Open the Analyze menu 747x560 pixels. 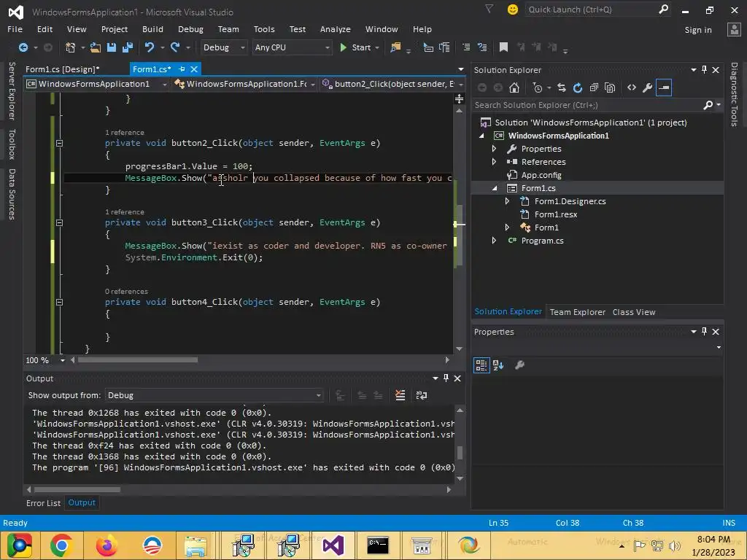[336, 29]
